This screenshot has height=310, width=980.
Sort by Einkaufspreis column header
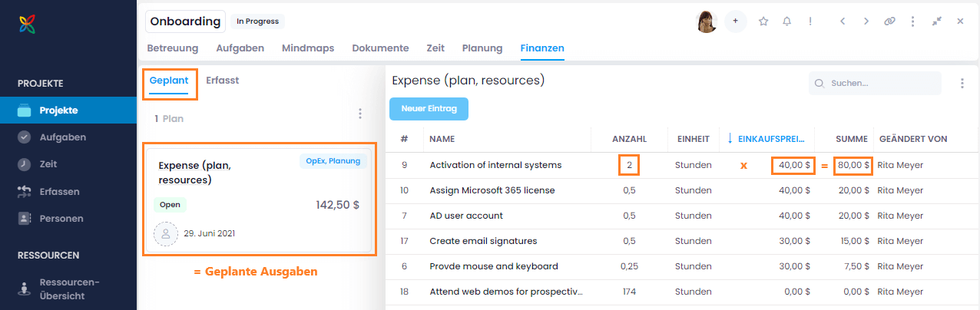[x=770, y=139]
